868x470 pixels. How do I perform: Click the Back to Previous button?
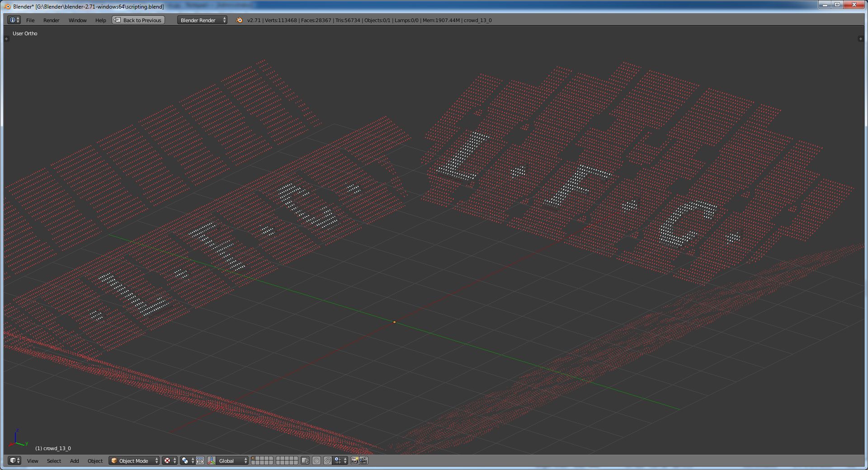click(138, 20)
